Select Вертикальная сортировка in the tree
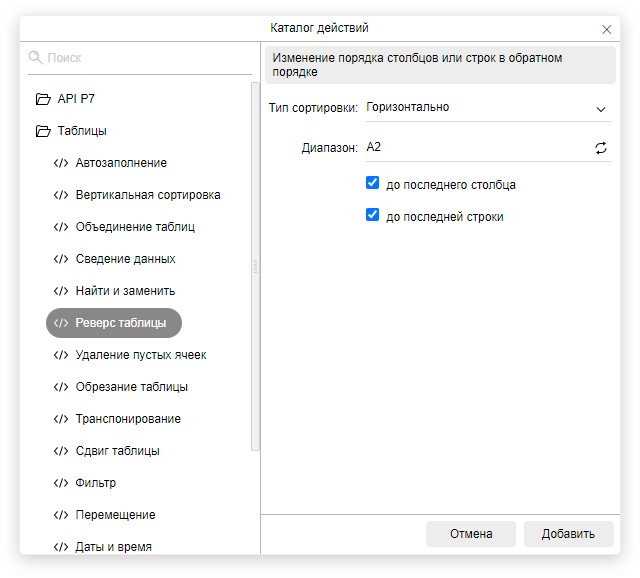 point(147,195)
